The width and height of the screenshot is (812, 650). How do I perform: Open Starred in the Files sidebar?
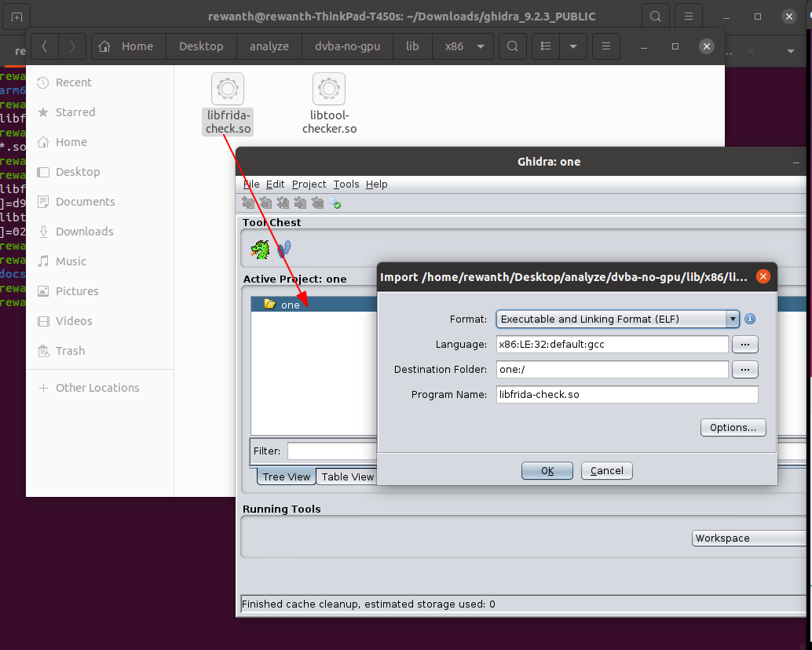click(x=100, y=112)
